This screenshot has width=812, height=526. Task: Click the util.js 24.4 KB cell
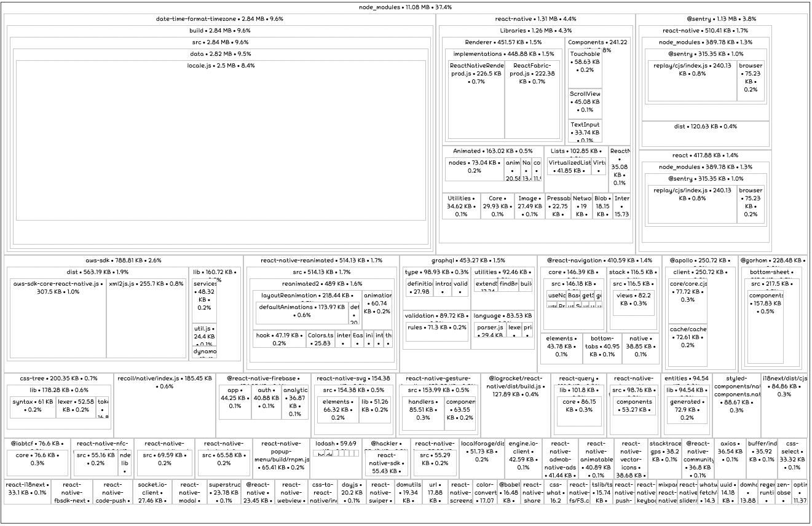205,336
